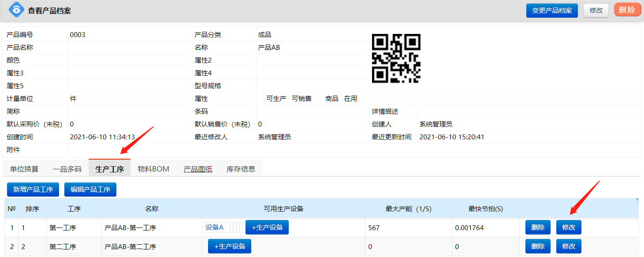Add equipment via +生产设备 for 第一工序
This screenshot has width=644, height=257.
pos(267,227)
